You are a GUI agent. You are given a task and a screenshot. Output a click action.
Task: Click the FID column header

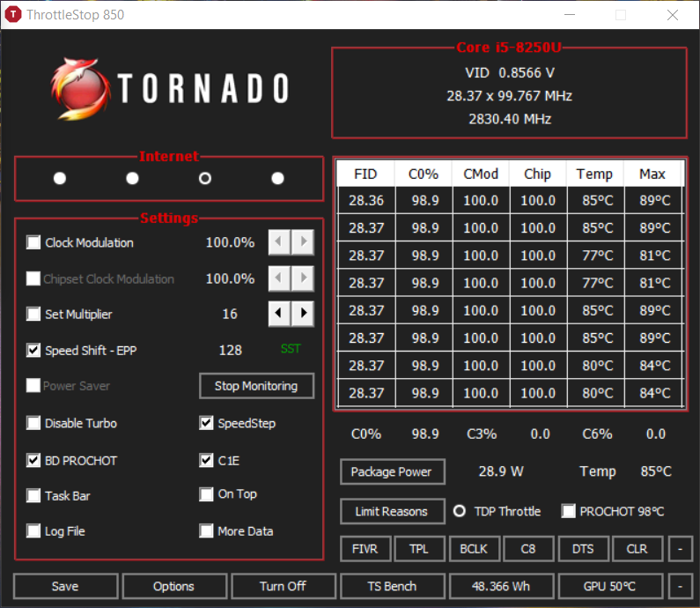pyautogui.click(x=365, y=174)
